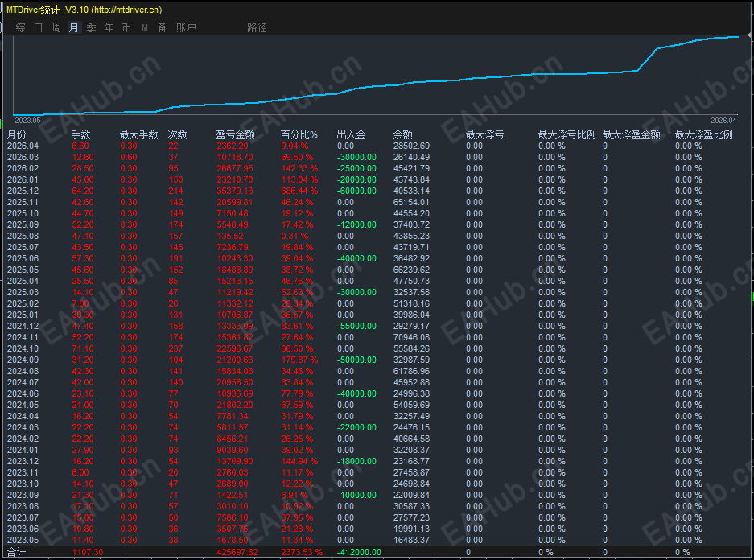
Task: Switch to 年 yearly statistics view
Action: pos(107,27)
